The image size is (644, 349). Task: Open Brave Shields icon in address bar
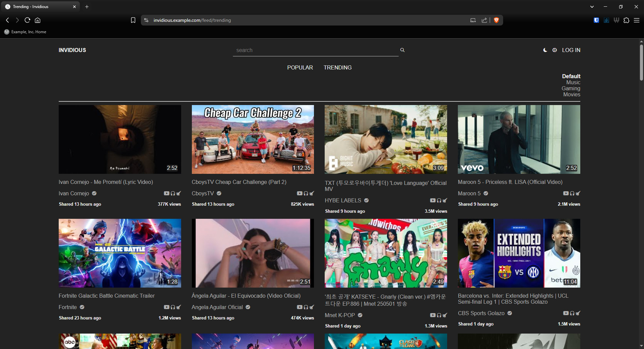[496, 20]
